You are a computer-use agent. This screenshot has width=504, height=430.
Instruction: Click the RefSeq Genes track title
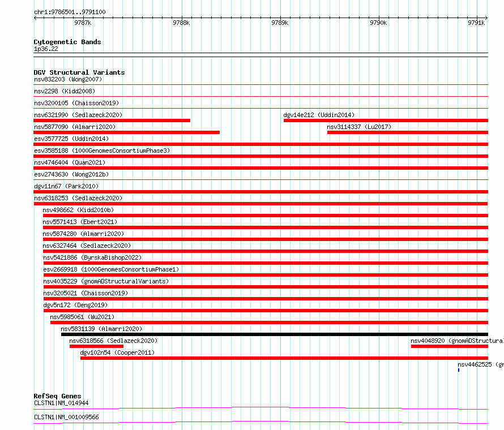click(57, 396)
